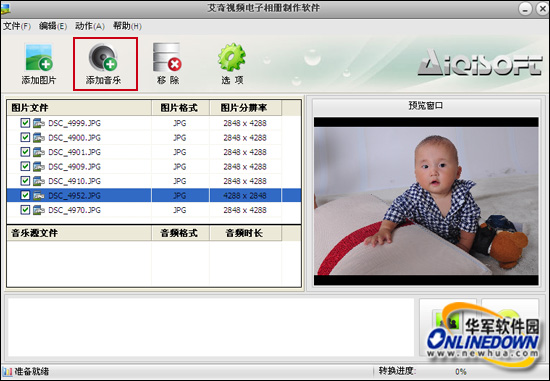Image resolution: width=550 pixels, height=381 pixels.
Task: Uncheck the DSC_4900.JPG checkbox
Action: tap(25, 137)
